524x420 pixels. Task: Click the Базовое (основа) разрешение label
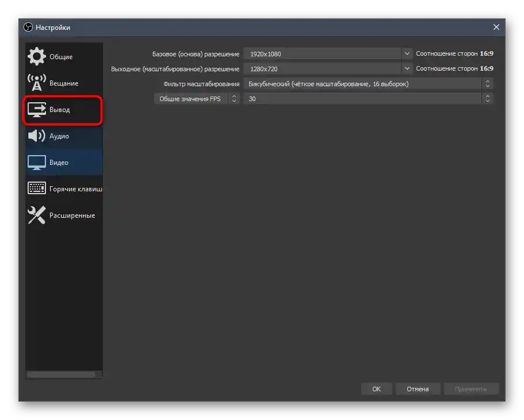click(196, 54)
